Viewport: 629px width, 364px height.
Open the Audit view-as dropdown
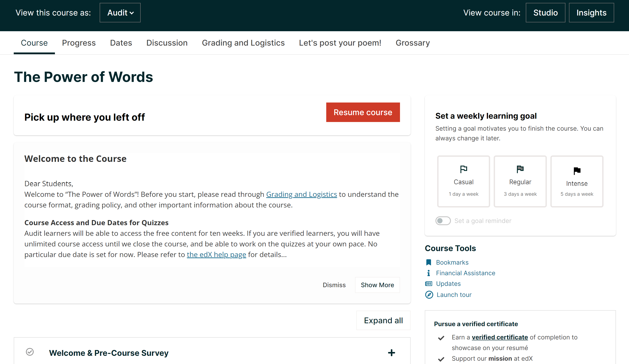pyautogui.click(x=120, y=13)
